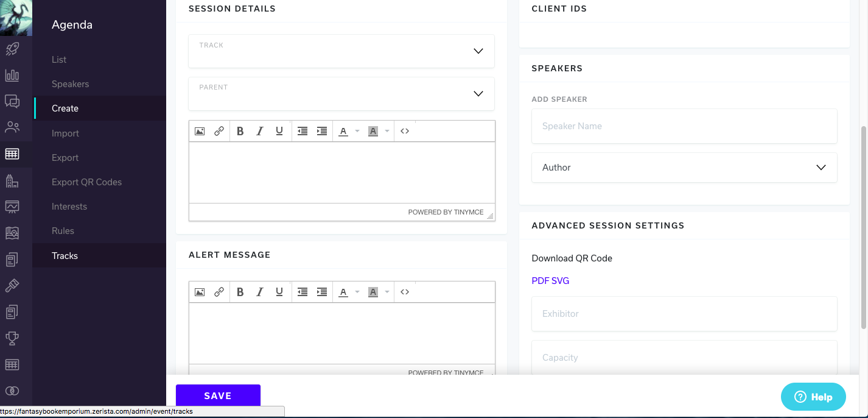
Task: Open the chat bubbles icon in sidebar
Action: pyautogui.click(x=12, y=101)
